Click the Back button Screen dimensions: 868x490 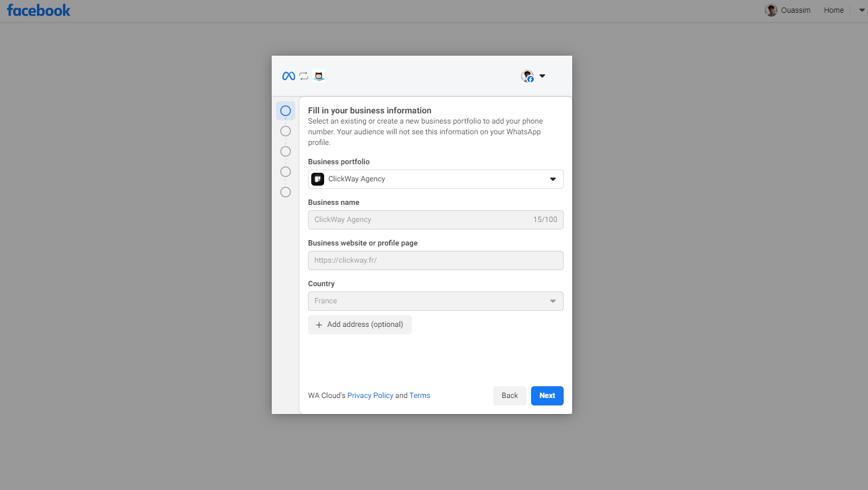(510, 396)
